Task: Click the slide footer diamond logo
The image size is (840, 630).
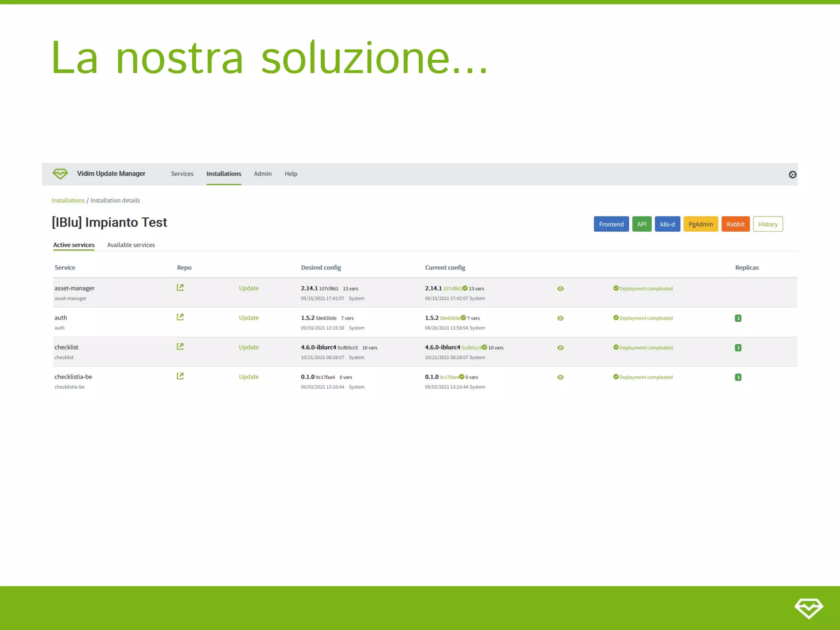Action: tap(808, 608)
